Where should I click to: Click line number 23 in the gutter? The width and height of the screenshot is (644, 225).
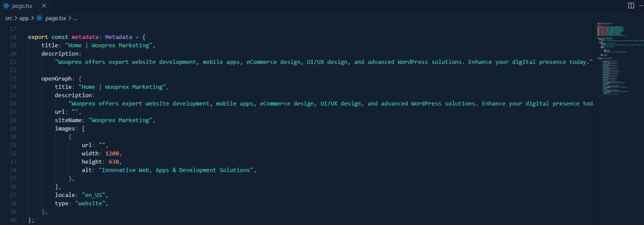click(13, 79)
